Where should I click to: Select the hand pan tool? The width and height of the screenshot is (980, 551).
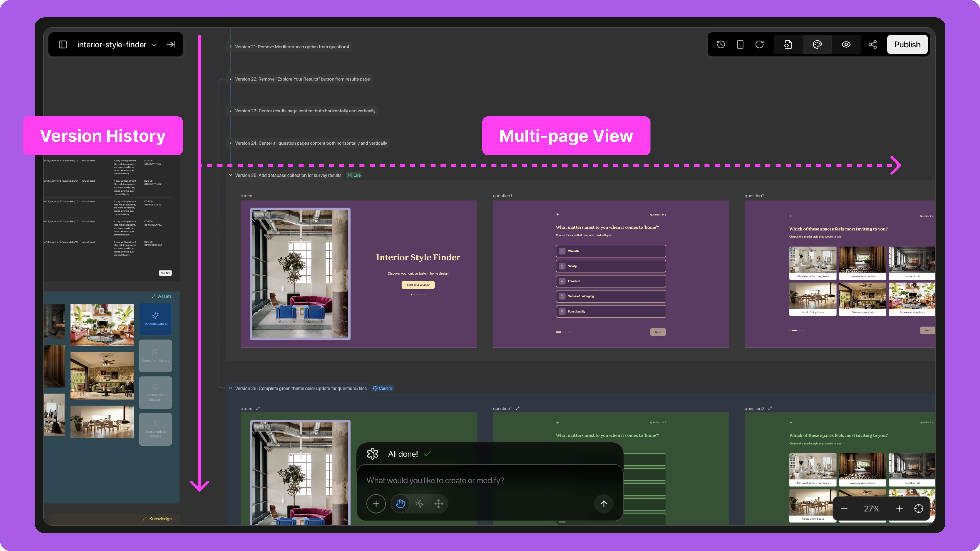coord(400,504)
